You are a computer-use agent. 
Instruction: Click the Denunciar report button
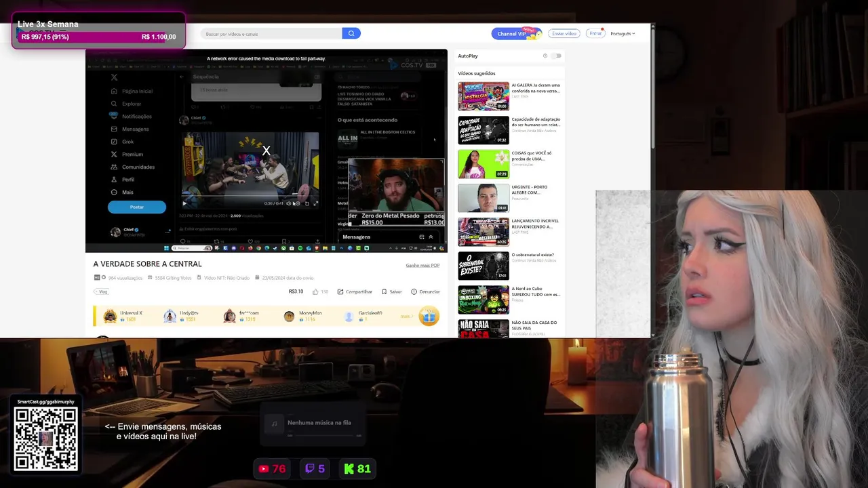[x=425, y=291]
